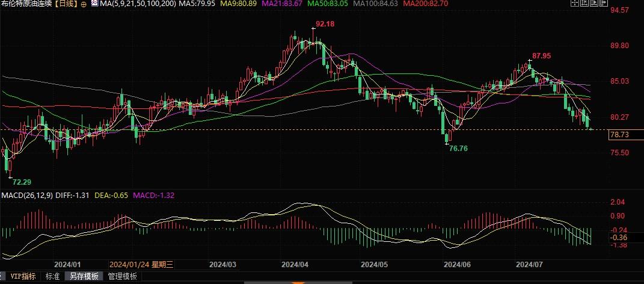Click the 2024/01/24 星期三 date marker
Viewport: 644px width, 284px height.
point(141,265)
